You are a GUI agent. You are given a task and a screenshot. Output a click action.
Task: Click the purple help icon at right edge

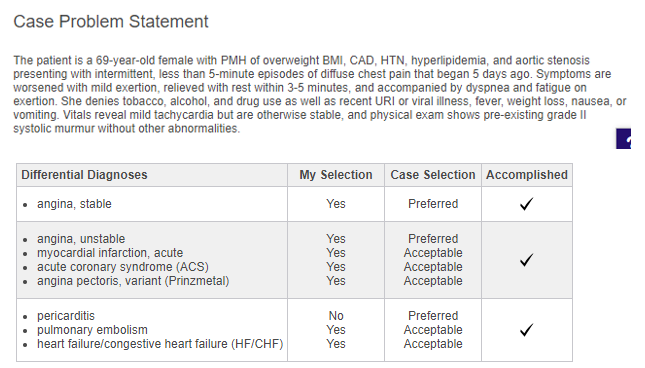(x=624, y=139)
